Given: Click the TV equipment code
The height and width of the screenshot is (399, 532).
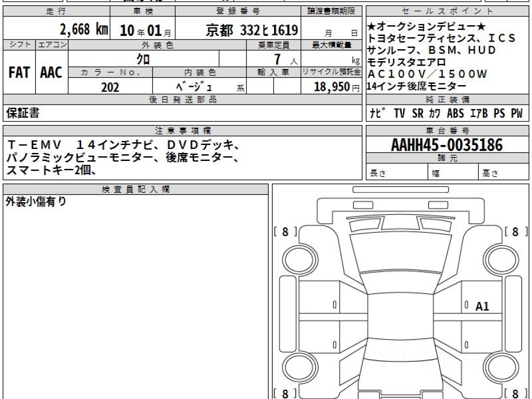Looking at the screenshot, I should point(399,113).
